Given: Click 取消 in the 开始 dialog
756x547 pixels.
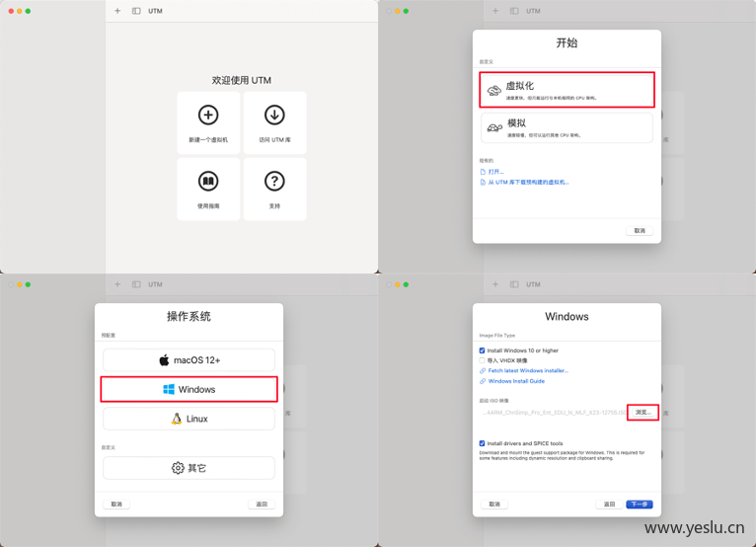Looking at the screenshot, I should [x=640, y=231].
